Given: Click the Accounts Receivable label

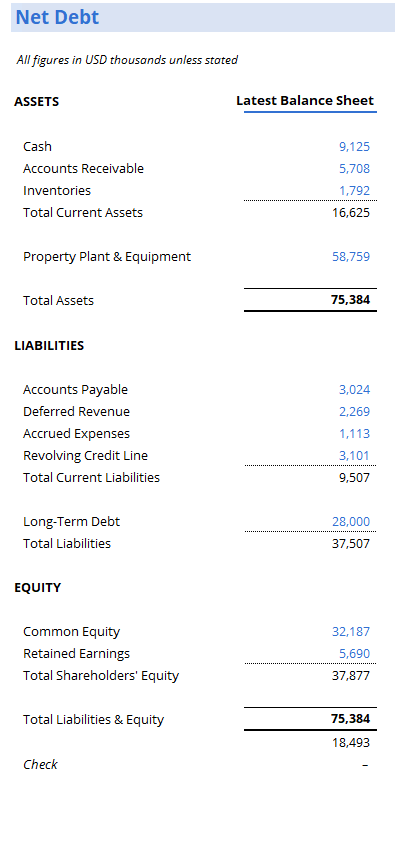Looking at the screenshot, I should (x=83, y=168).
